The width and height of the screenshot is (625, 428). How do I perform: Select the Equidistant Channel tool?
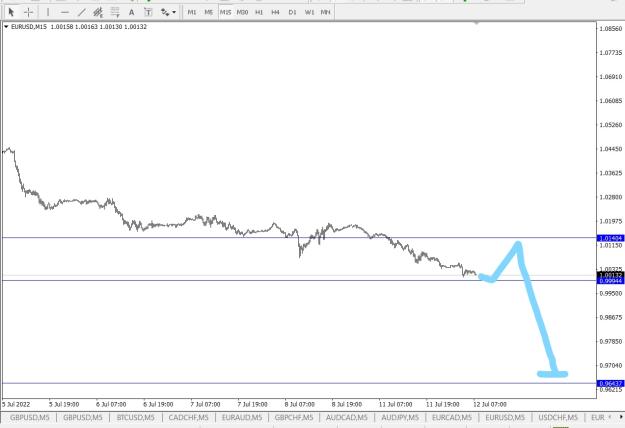point(98,12)
